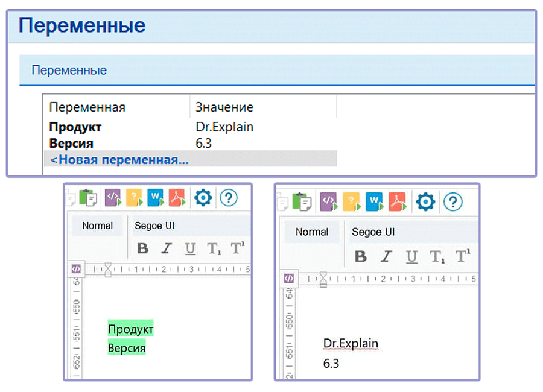This screenshot has height=392, width=543.
Task: Toggle Underline in editor showing Dr.Explain text
Action: click(411, 257)
